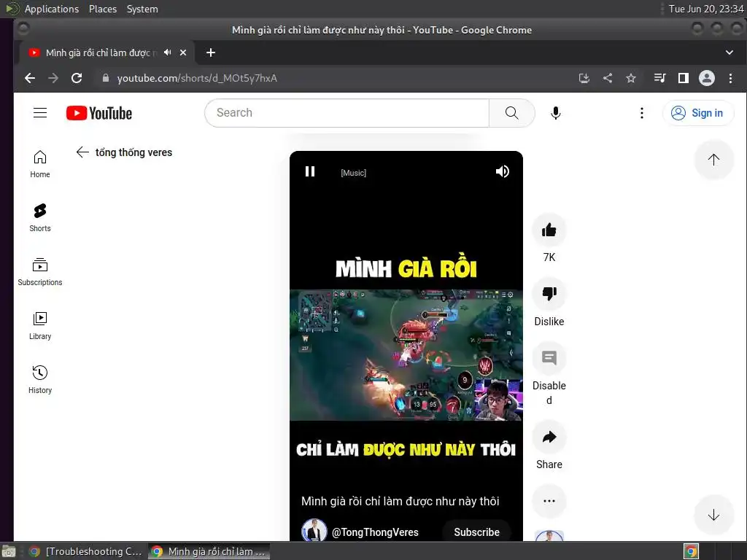Open the disabled comments icon
The height and width of the screenshot is (560, 747).
tap(549, 358)
